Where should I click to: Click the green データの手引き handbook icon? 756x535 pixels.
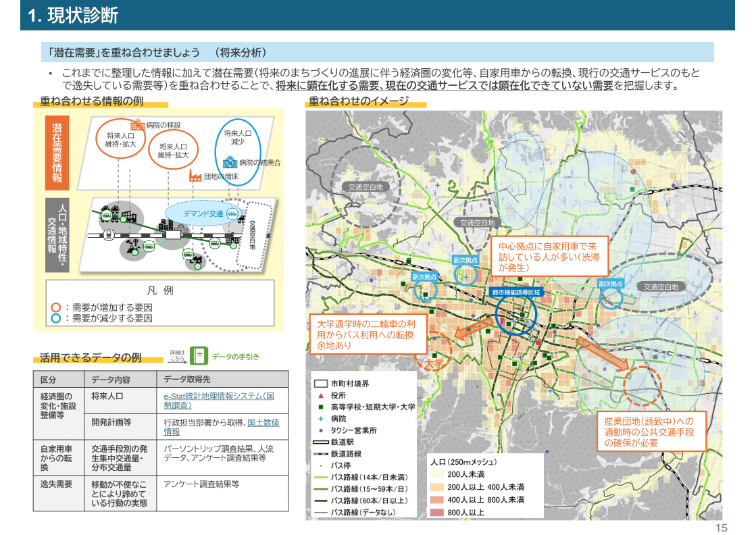pos(200,356)
